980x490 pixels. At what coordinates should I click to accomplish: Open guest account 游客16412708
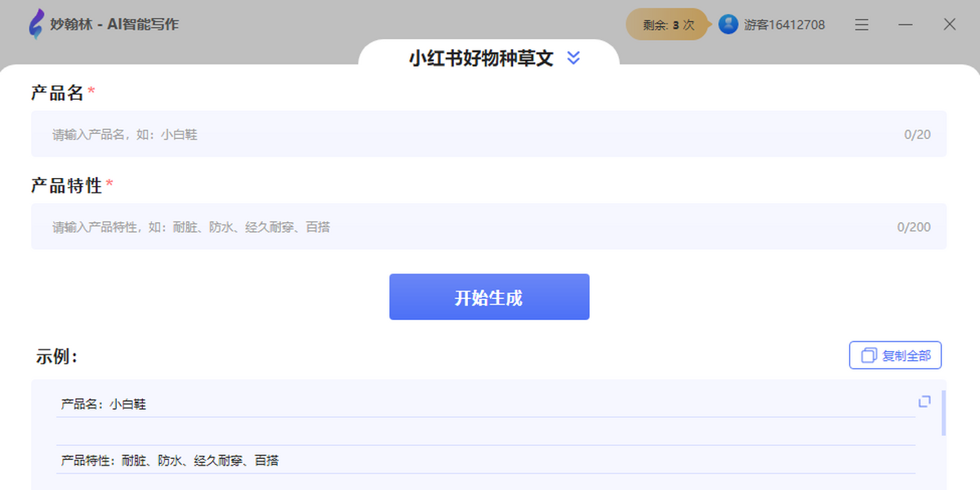tap(784, 24)
